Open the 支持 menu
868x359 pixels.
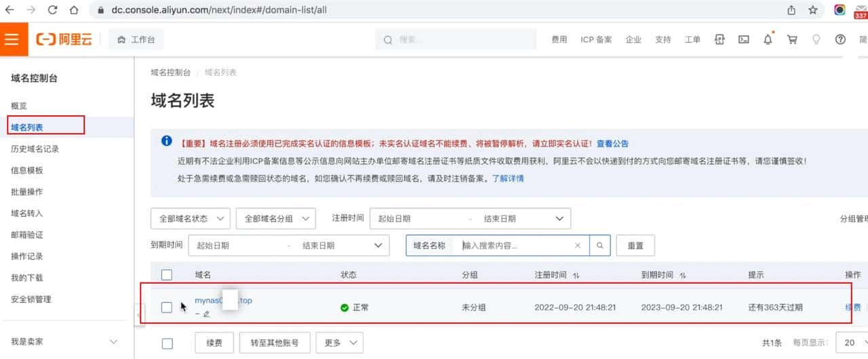pos(663,40)
